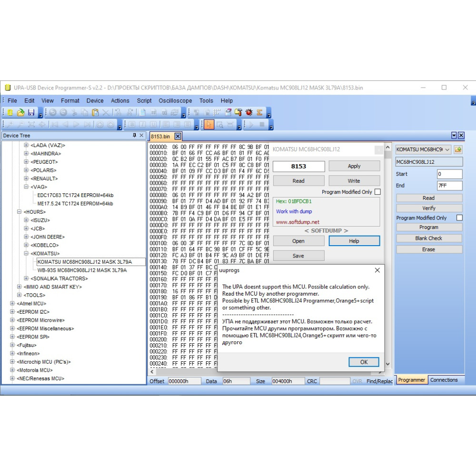Open the Script menu
476x476 pixels.
144,101
